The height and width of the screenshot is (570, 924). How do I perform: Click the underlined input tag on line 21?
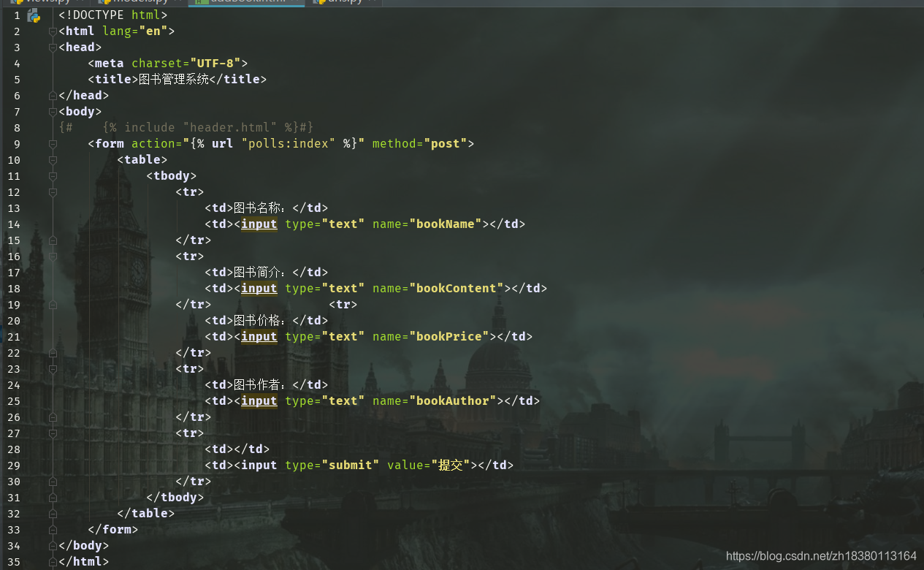(259, 337)
